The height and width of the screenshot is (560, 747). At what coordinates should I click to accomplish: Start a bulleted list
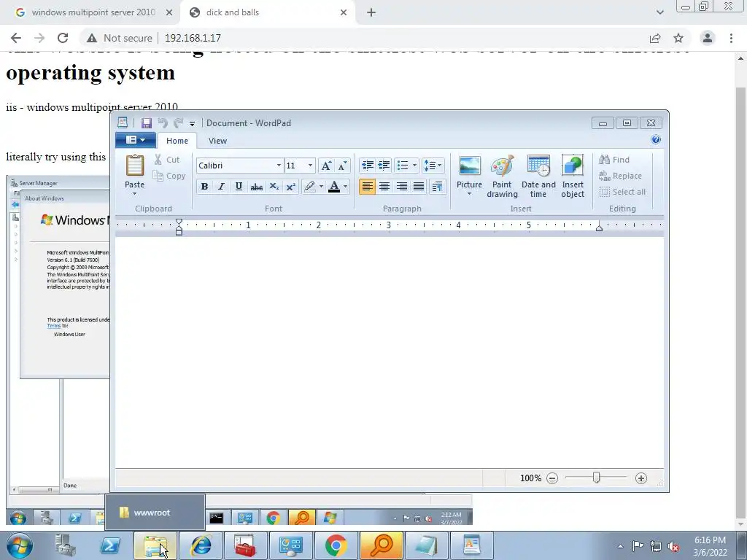pos(403,166)
